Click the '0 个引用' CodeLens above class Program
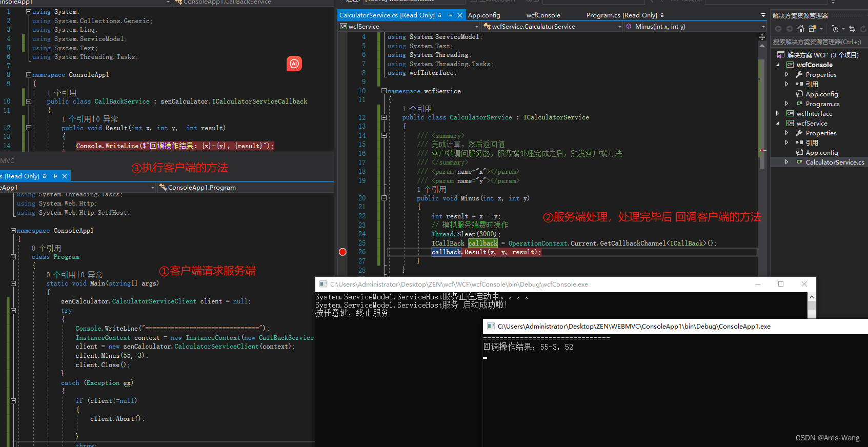The height and width of the screenshot is (447, 868). pos(46,248)
